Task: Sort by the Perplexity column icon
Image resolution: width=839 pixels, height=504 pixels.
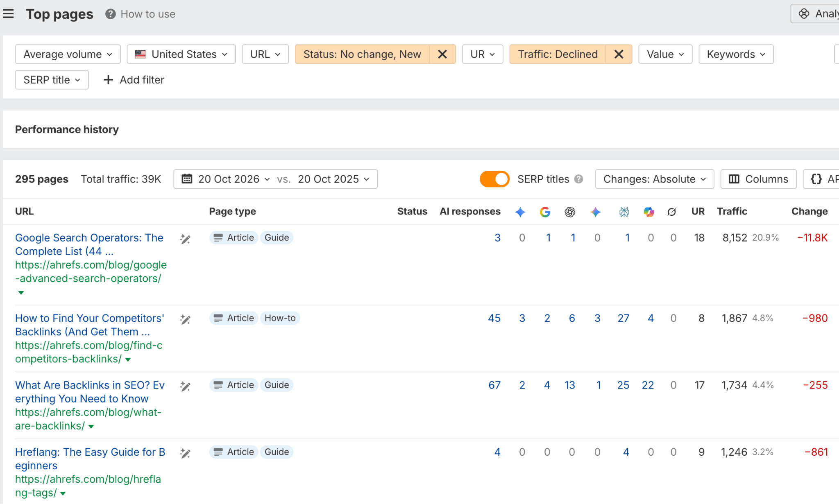Action: [x=624, y=212]
